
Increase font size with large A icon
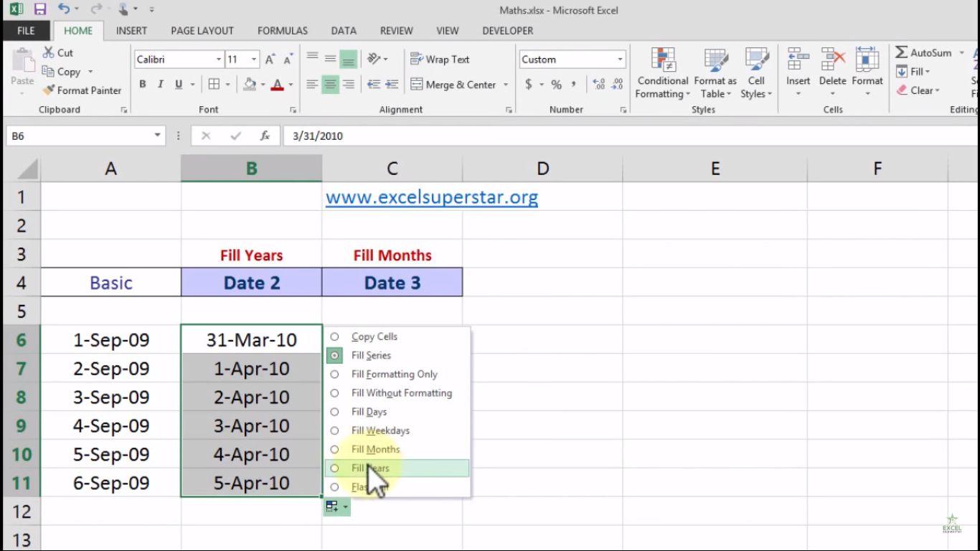270,60
